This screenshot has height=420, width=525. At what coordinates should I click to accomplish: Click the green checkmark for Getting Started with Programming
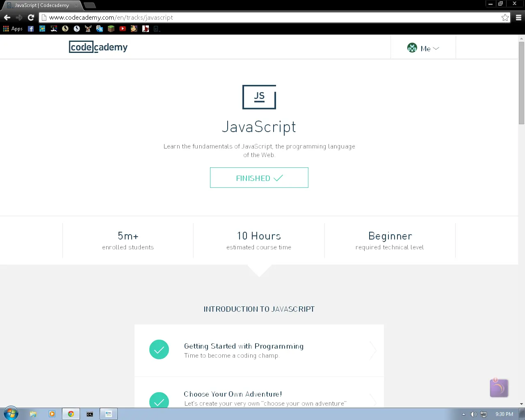159,350
